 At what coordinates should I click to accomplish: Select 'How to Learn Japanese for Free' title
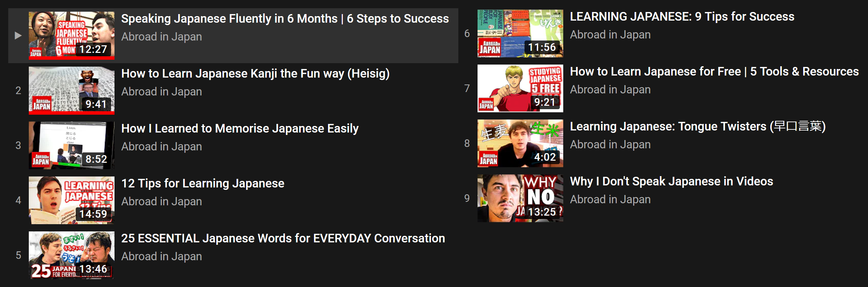click(714, 71)
